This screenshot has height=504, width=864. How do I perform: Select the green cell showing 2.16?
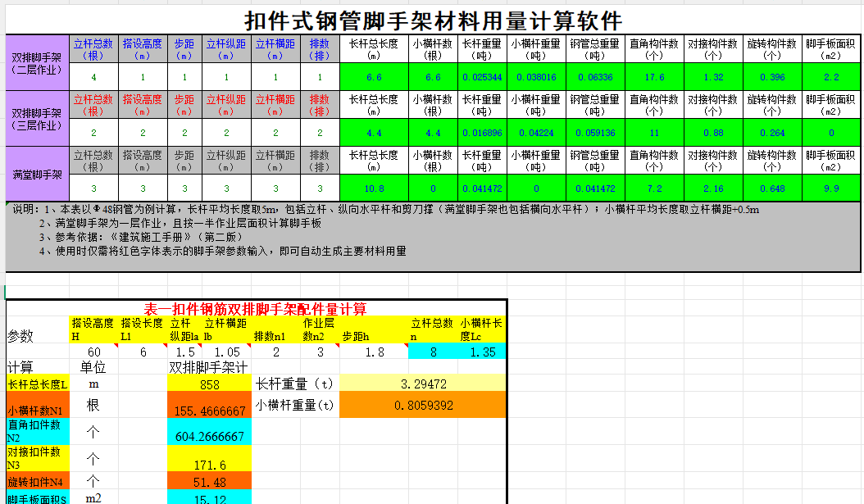coord(713,188)
